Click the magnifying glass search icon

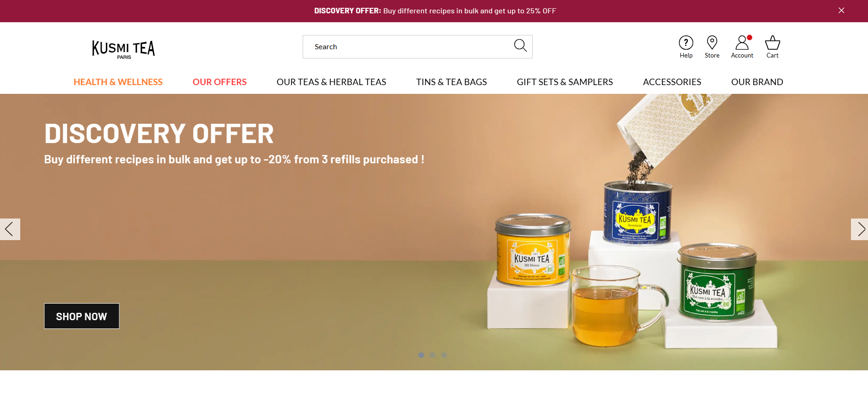[x=520, y=46]
